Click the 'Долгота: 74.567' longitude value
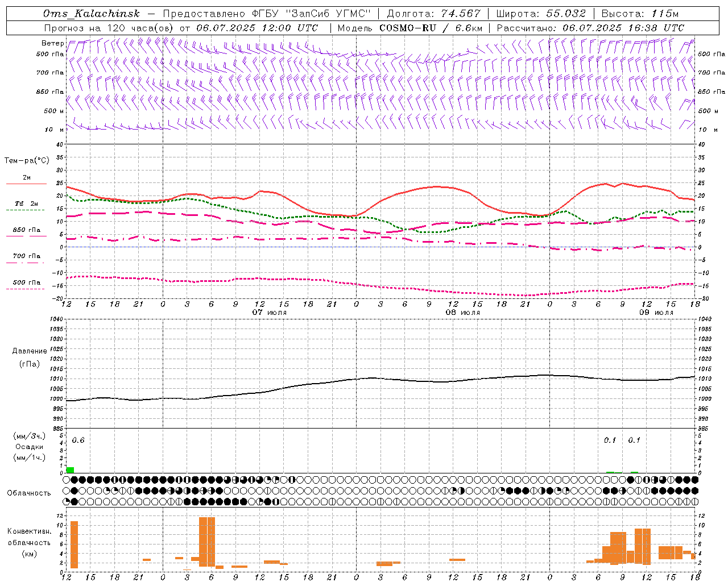 click(x=434, y=14)
